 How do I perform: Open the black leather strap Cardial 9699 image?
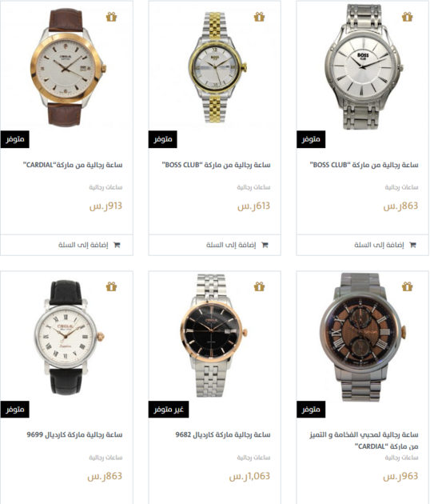tap(68, 337)
